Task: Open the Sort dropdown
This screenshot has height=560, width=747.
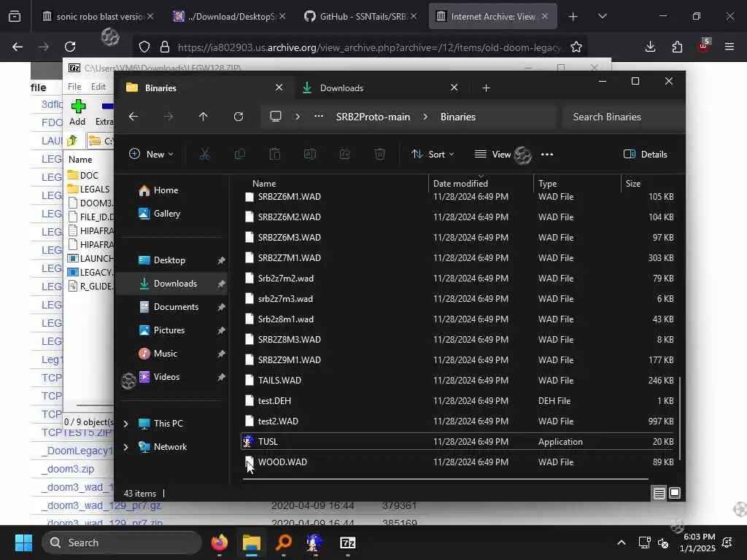Action: (433, 155)
